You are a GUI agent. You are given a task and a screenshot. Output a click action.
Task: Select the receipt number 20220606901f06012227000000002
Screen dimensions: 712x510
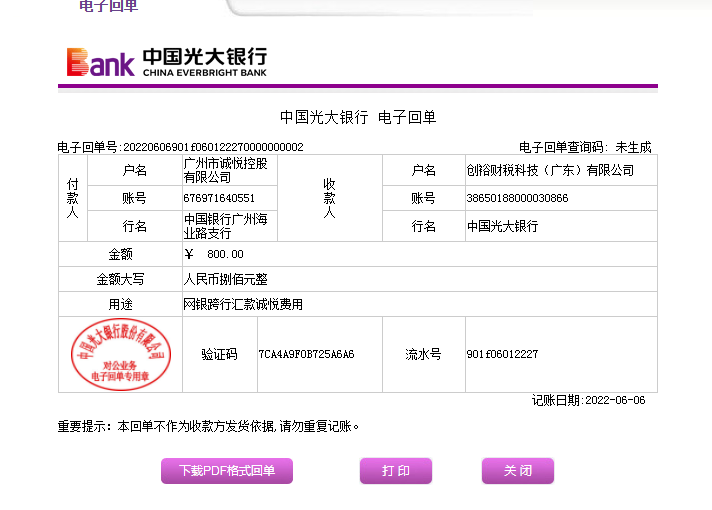tap(213, 147)
